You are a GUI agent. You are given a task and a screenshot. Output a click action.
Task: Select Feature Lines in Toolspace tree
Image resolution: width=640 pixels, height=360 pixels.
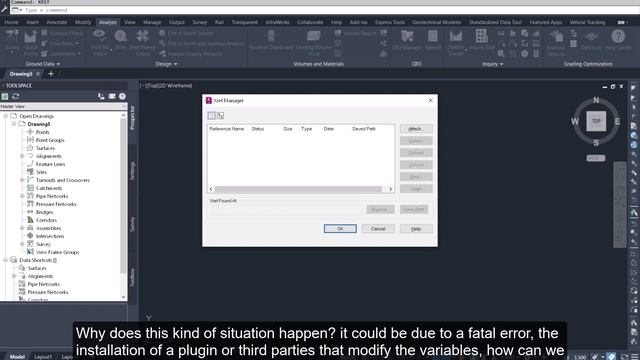(50, 164)
